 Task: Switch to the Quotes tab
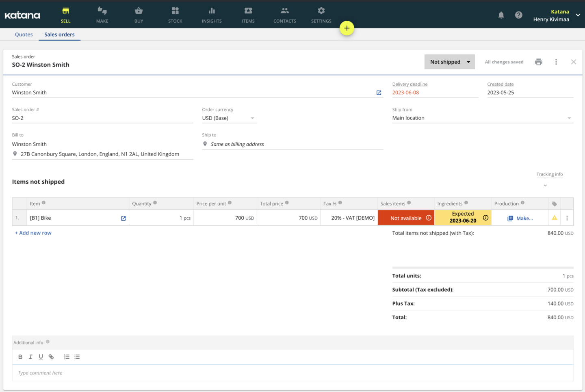[x=24, y=35]
